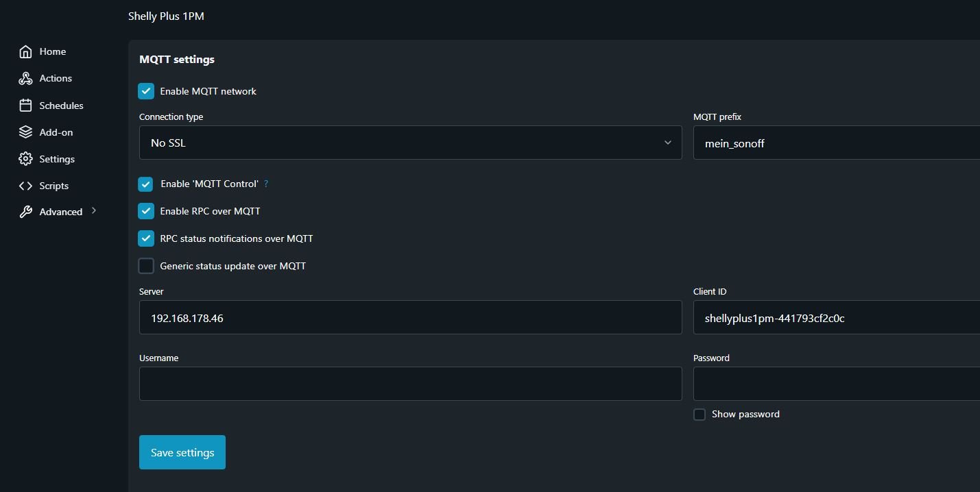
Task: Go to the Scripts menu item
Action: 54,186
